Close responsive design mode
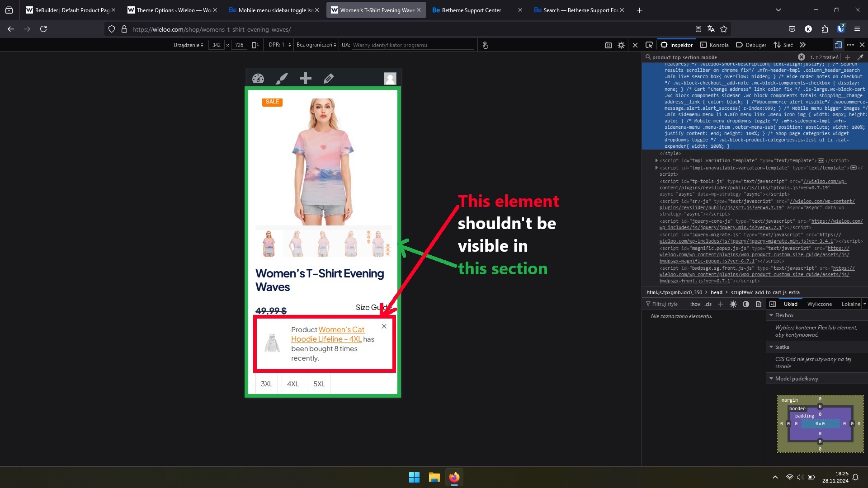The image size is (868, 488). click(635, 45)
